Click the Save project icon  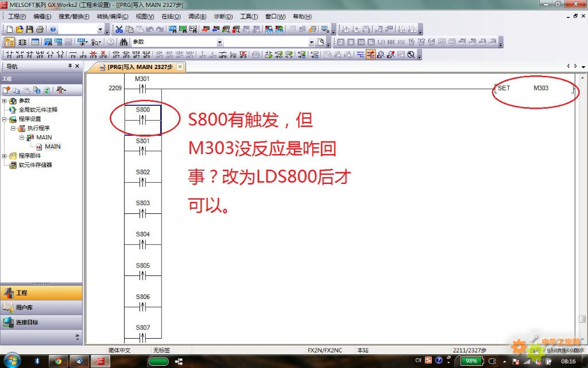[29, 29]
